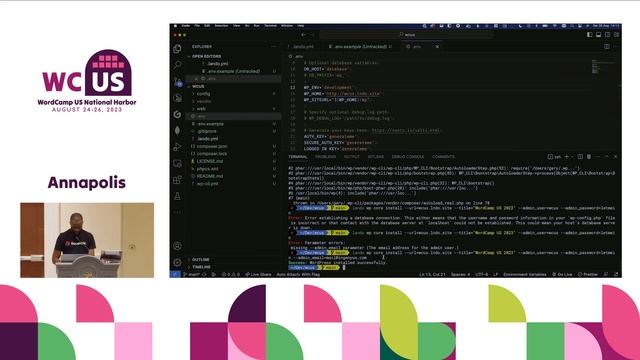Image resolution: width=640 pixels, height=360 pixels.
Task: Open the Search view in activity bar
Action: pos(178,64)
